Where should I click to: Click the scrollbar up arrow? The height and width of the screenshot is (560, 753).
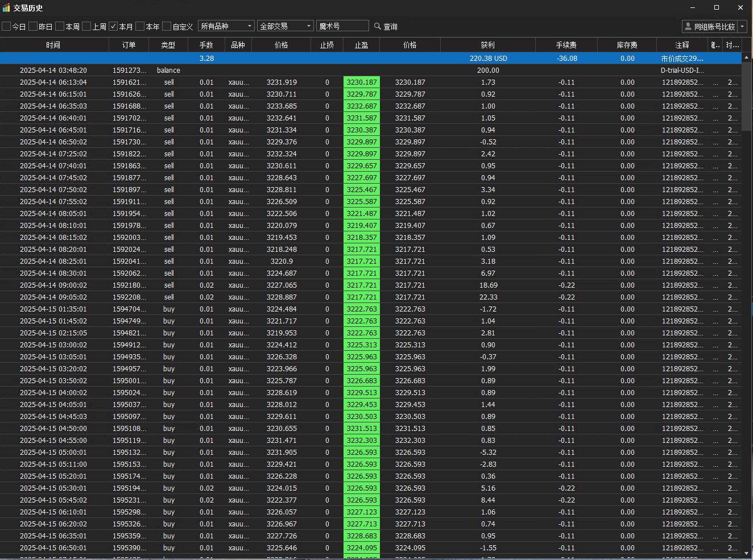coord(747,57)
